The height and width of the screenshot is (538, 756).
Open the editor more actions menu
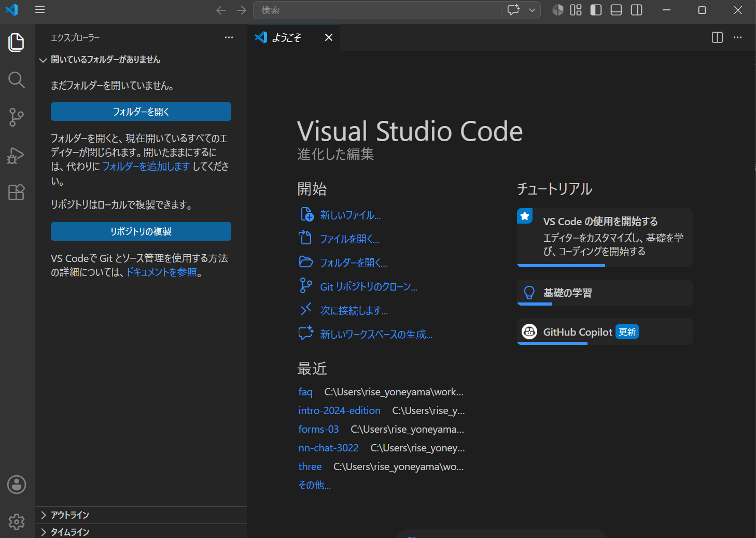click(x=738, y=37)
